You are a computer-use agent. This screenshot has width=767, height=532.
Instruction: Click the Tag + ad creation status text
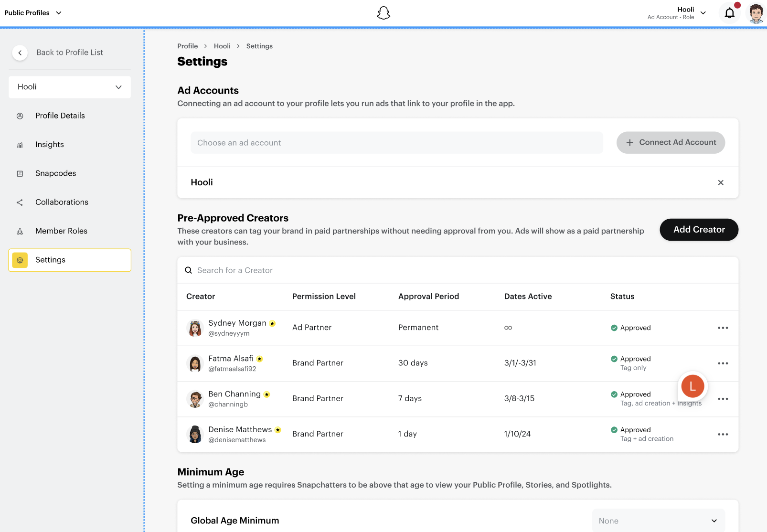pos(647,439)
